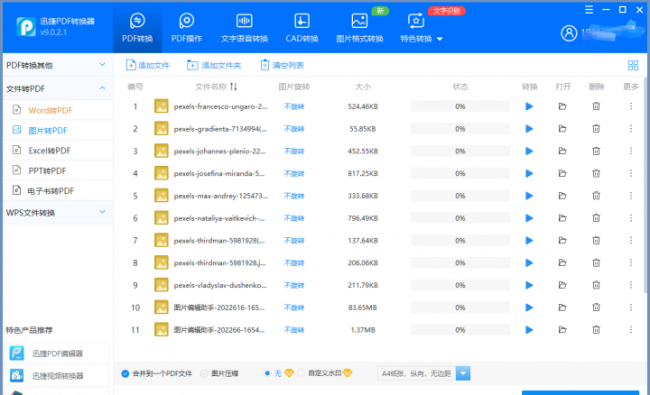
Task: Expand WPS文件转换 sidebar section
Action: pos(57,213)
